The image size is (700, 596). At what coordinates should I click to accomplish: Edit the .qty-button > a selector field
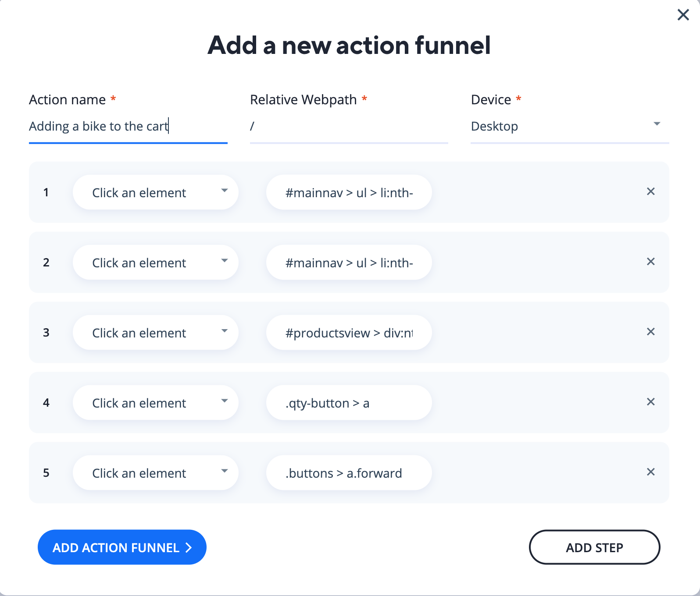click(349, 403)
